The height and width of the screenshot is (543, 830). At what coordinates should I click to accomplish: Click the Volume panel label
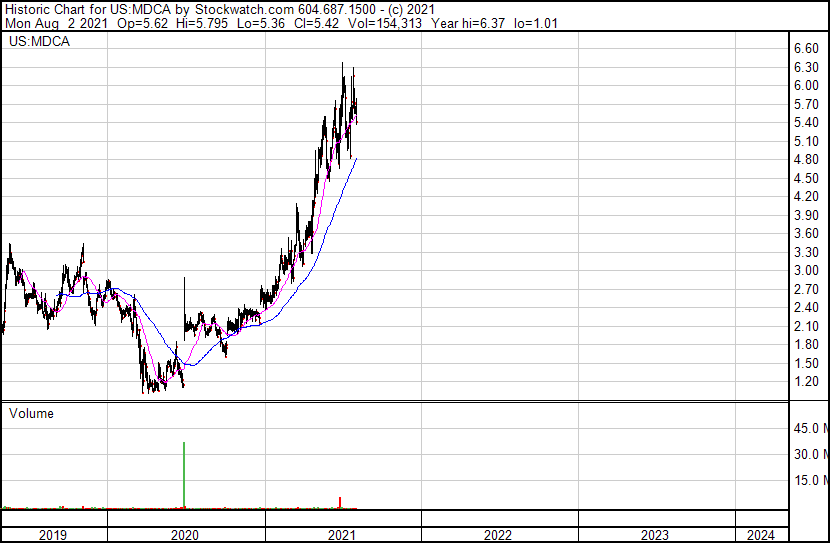pyautogui.click(x=31, y=413)
